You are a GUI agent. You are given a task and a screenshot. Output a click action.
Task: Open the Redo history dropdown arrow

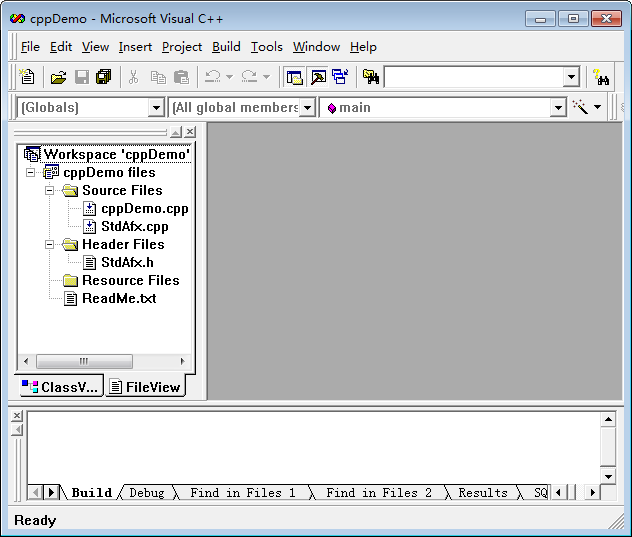tap(266, 77)
